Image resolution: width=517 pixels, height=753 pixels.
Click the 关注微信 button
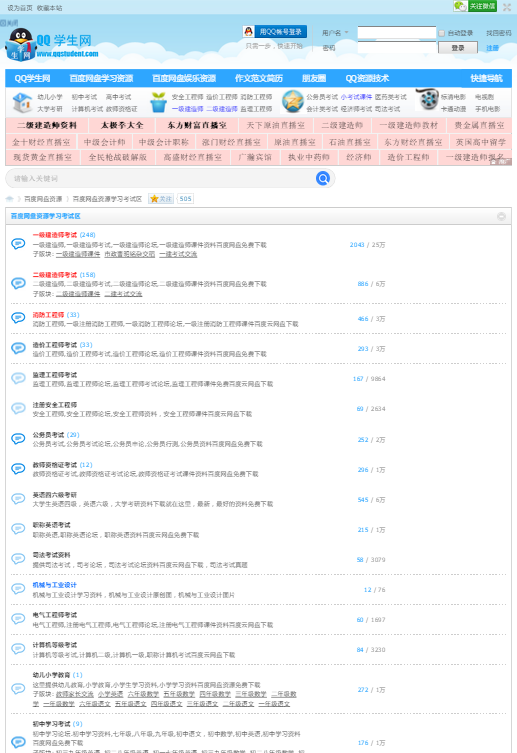[x=482, y=6]
